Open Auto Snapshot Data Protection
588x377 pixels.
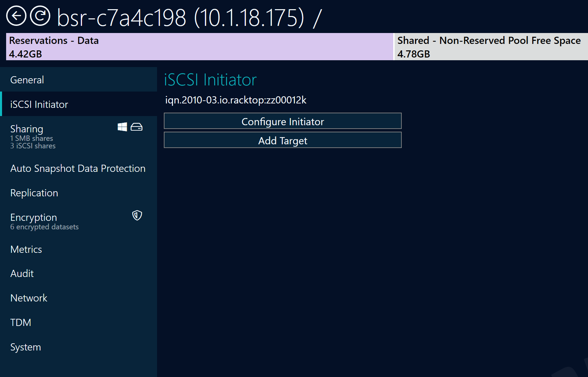point(78,168)
